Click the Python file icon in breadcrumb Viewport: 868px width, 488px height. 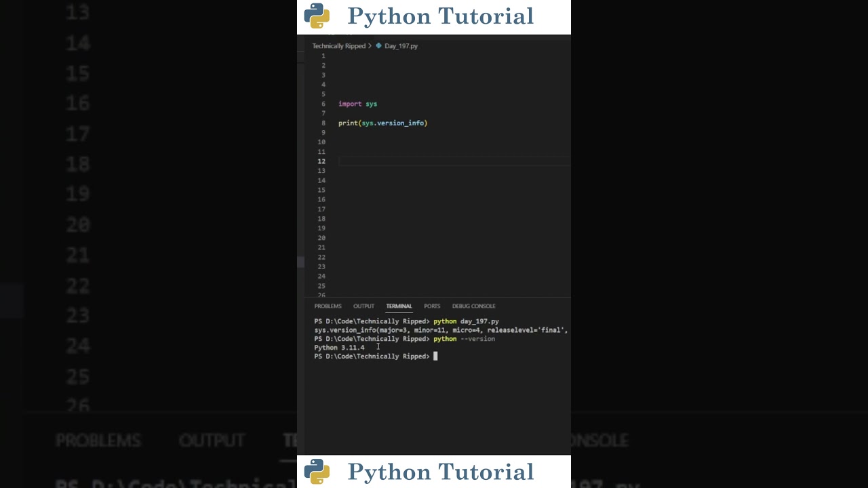[x=378, y=46]
